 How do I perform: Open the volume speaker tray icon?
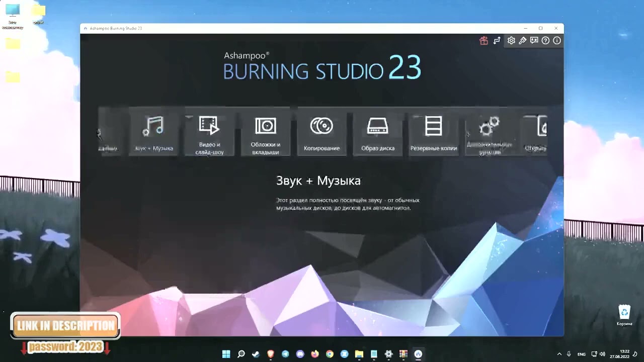tap(602, 354)
